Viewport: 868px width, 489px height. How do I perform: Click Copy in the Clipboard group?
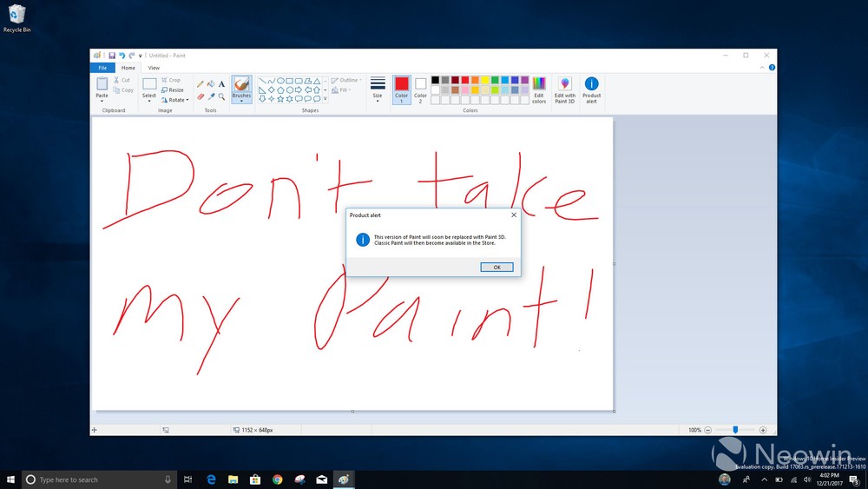pos(123,89)
